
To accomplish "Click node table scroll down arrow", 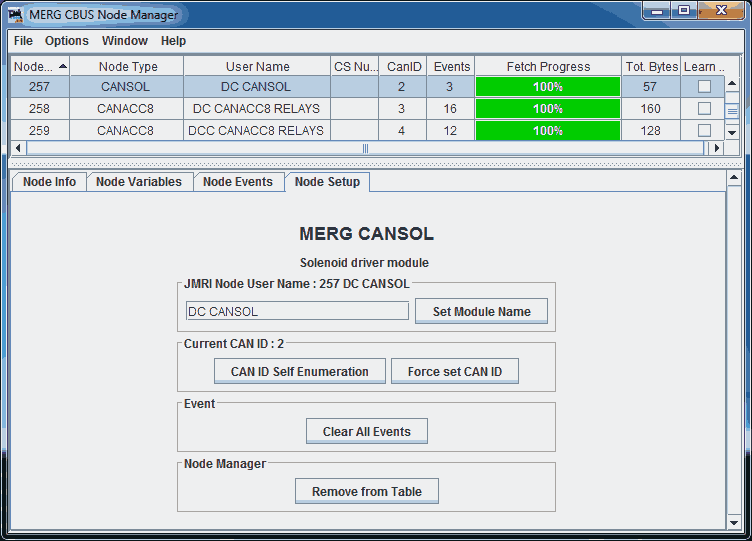I will (x=732, y=133).
